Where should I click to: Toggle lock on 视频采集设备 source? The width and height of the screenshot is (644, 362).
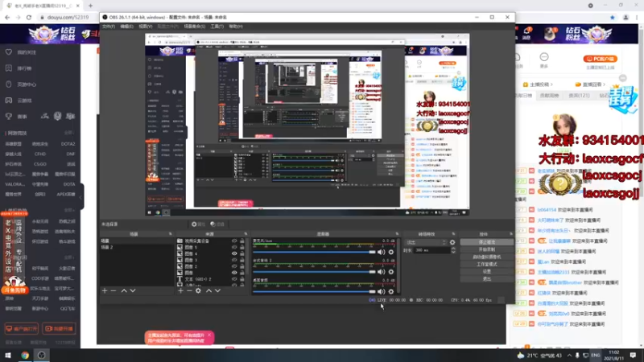242,241
